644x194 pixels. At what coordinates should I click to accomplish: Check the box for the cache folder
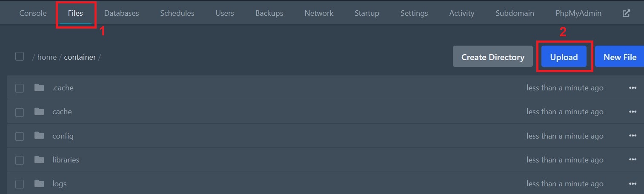click(20, 112)
